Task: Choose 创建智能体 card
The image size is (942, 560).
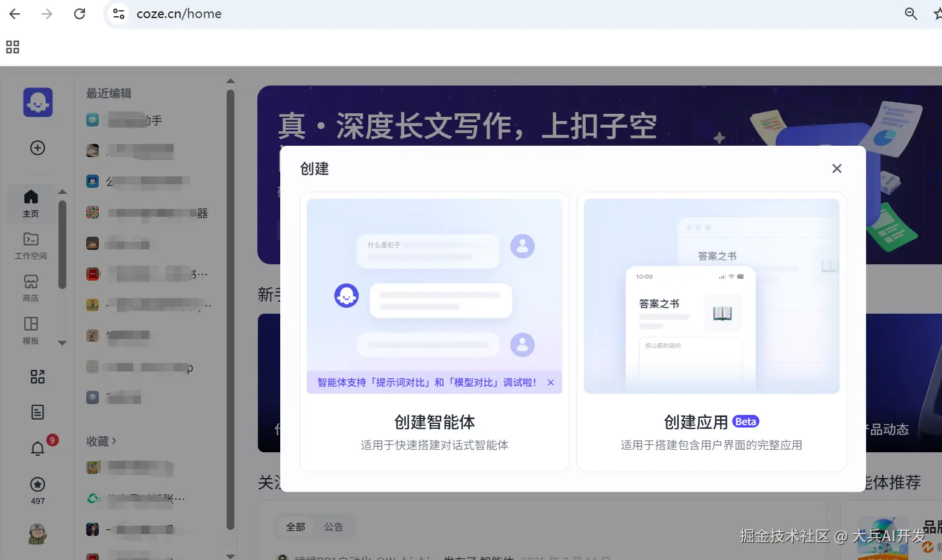Action: point(434,332)
